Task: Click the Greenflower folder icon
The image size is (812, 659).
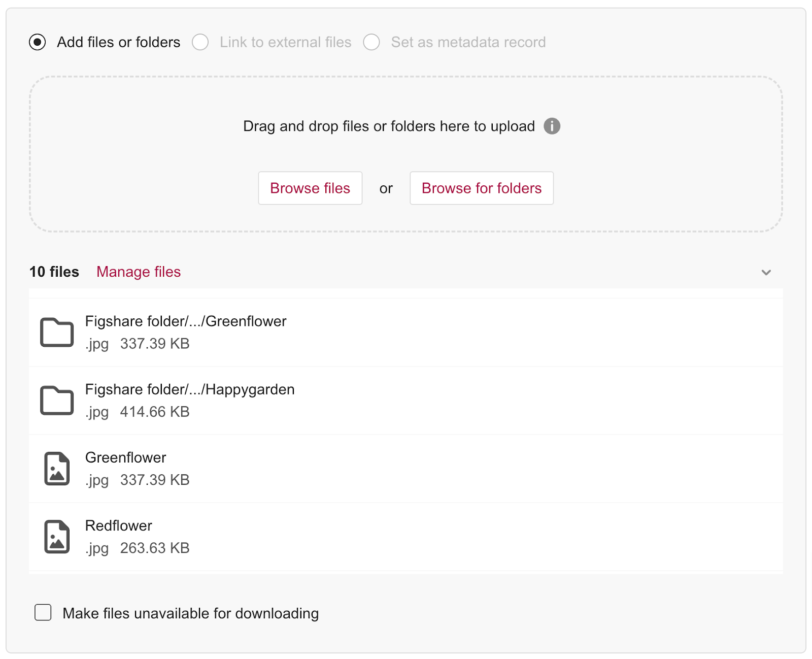Action: point(57,333)
